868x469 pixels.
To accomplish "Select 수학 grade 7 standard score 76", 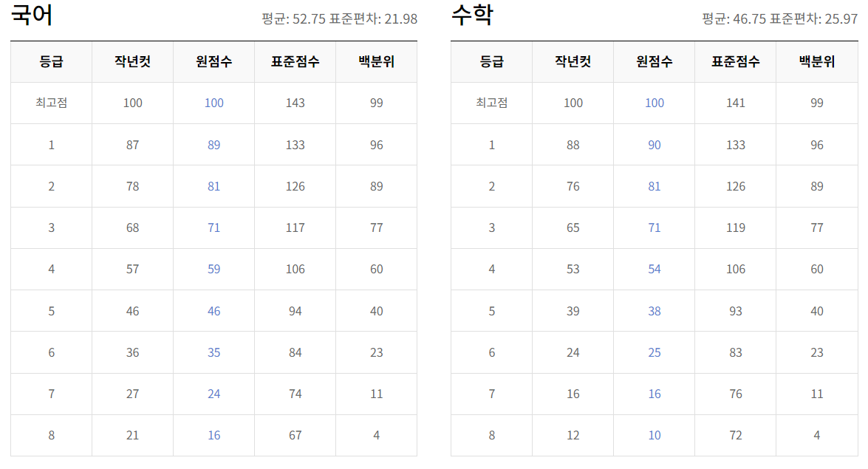I will [736, 394].
